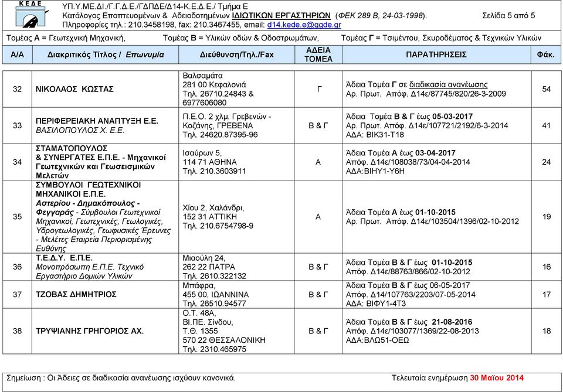The height and width of the screenshot is (392, 563).
Task: Select ΒΑΣΙΛΟΠΟΥΛΟΣ Χ. Ε.Ε. italic name
Action: pos(80,130)
